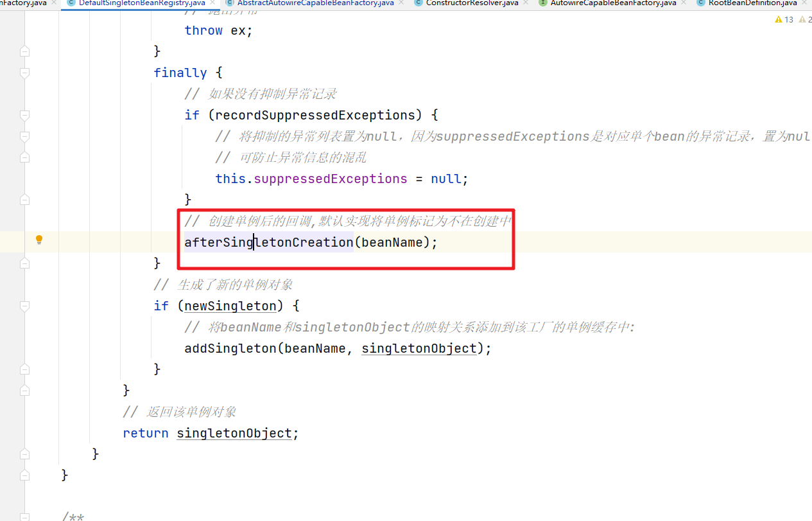
Task: Switch to DefaultSingletonBeanRegistry.java tab
Action: tap(142, 3)
